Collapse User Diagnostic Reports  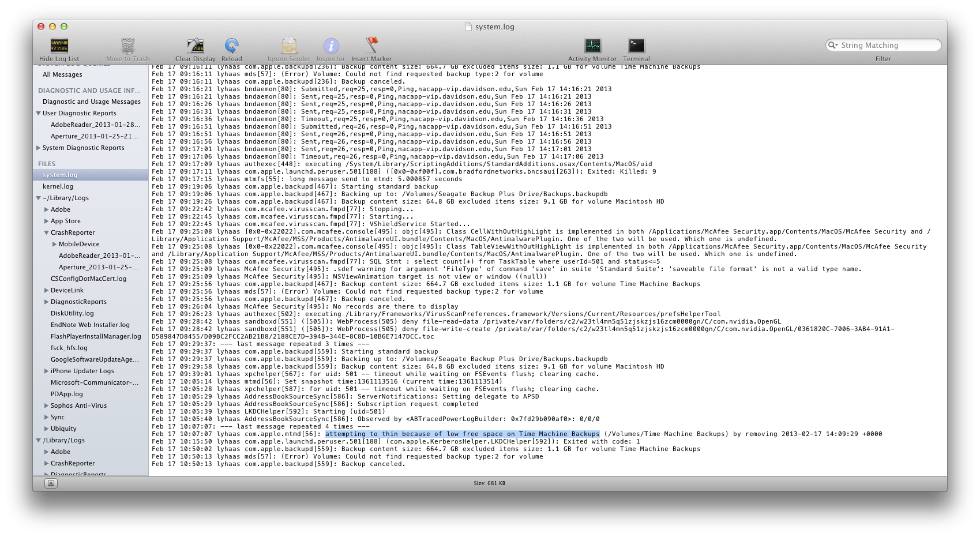click(x=39, y=114)
